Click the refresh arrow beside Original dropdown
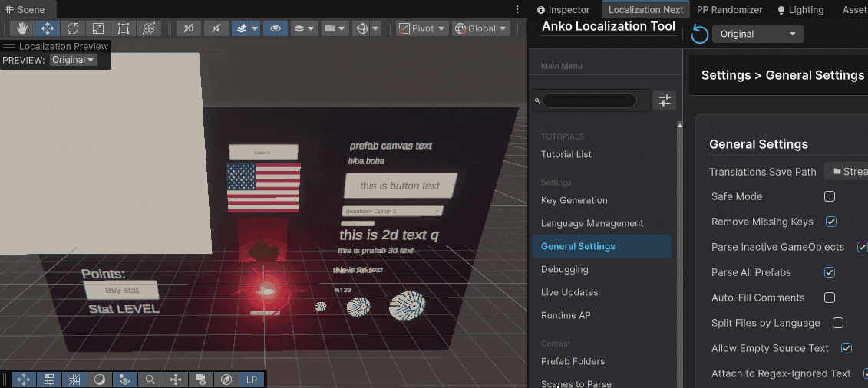The height and width of the screenshot is (388, 868). pyautogui.click(x=700, y=35)
